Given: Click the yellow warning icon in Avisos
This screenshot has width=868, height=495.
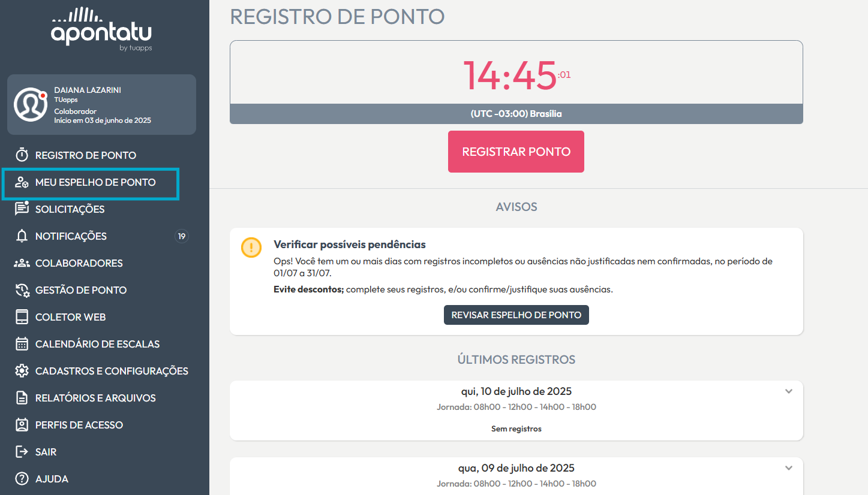Looking at the screenshot, I should coord(251,248).
